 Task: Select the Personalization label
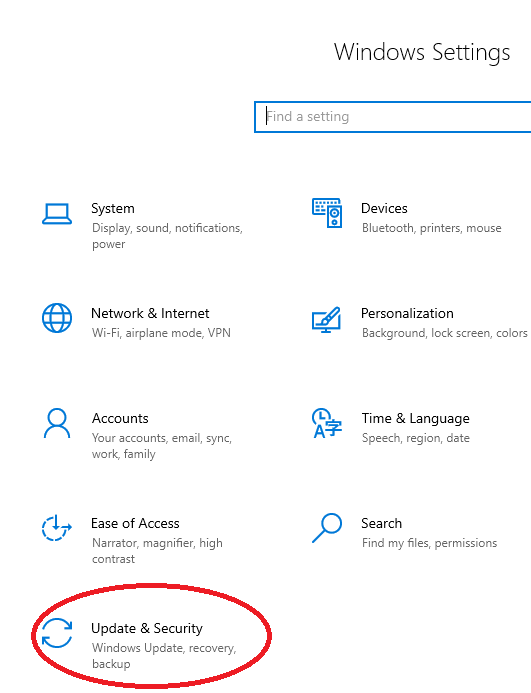click(407, 313)
